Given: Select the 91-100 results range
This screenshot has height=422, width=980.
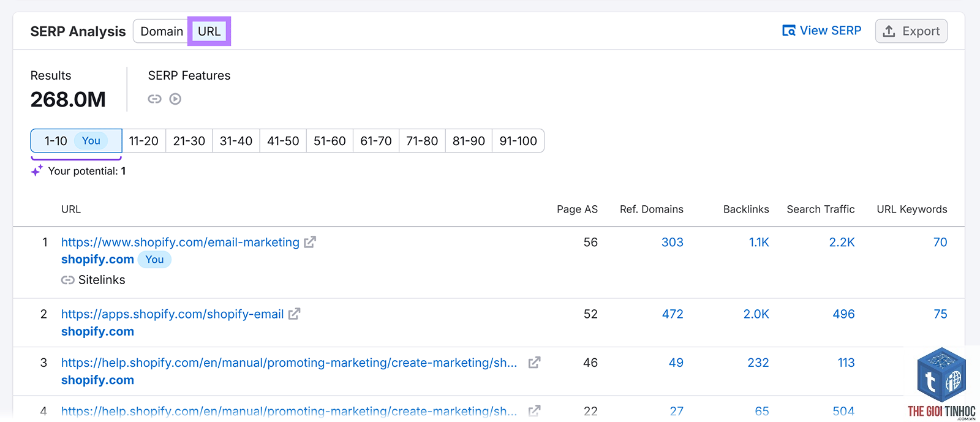Looking at the screenshot, I should coord(518,141).
